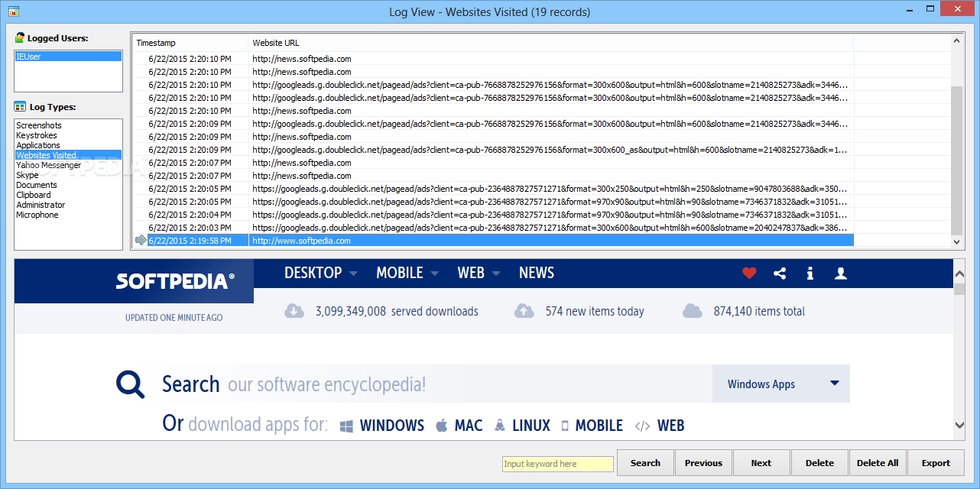
Task: Click the Delete button
Action: click(x=819, y=463)
